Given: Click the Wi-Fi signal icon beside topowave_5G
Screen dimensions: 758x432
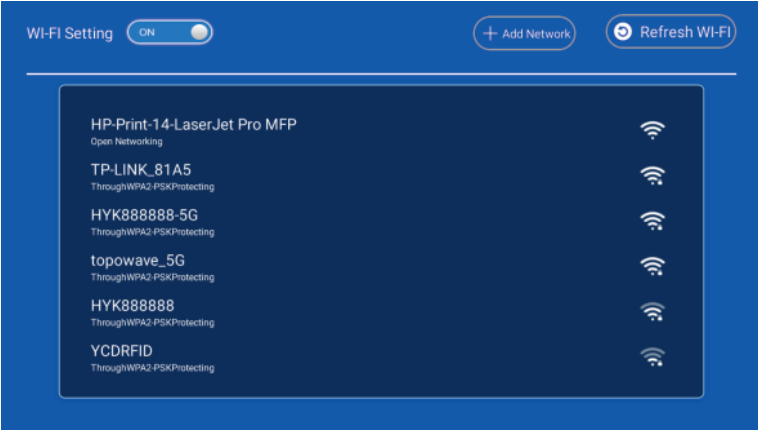Looking at the screenshot, I should click(652, 266).
